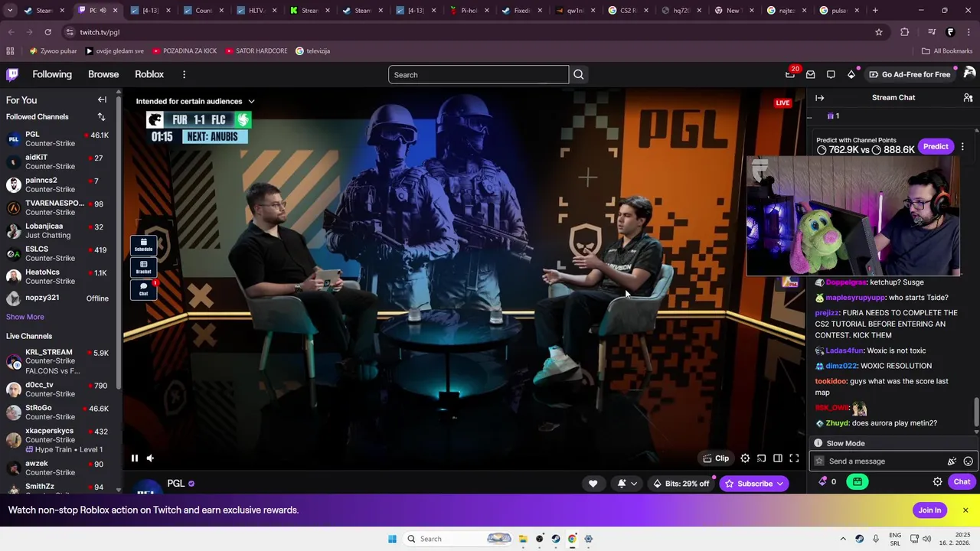Viewport: 980px width, 551px height.
Task: Open the user profile avatar menu
Action: point(969,73)
